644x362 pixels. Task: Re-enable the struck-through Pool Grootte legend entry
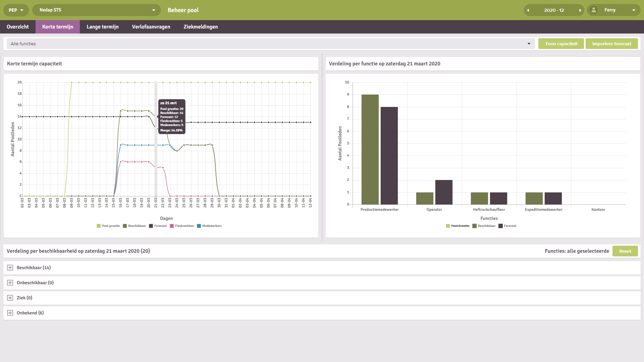[x=459, y=226]
